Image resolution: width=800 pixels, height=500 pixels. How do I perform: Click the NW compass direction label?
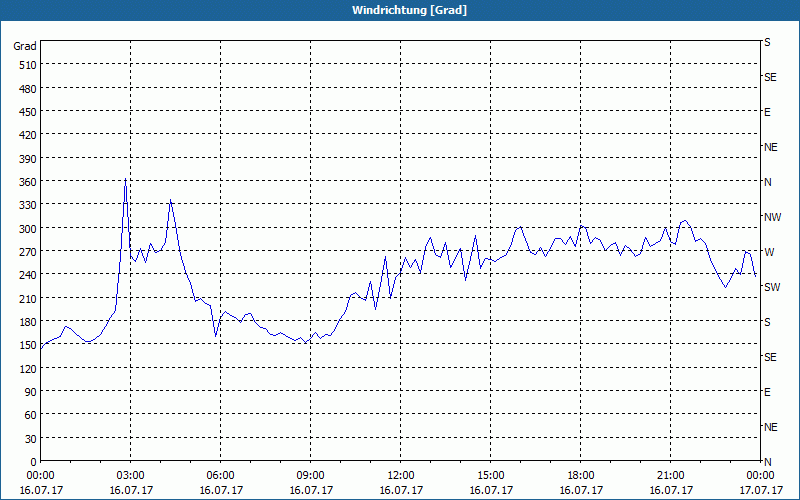pos(772,217)
